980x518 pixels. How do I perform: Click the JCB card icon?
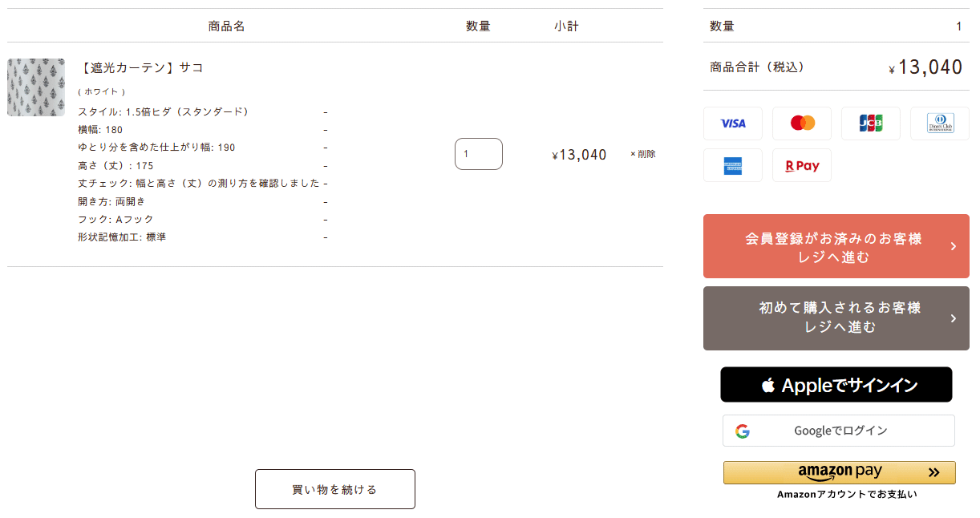[x=871, y=123]
